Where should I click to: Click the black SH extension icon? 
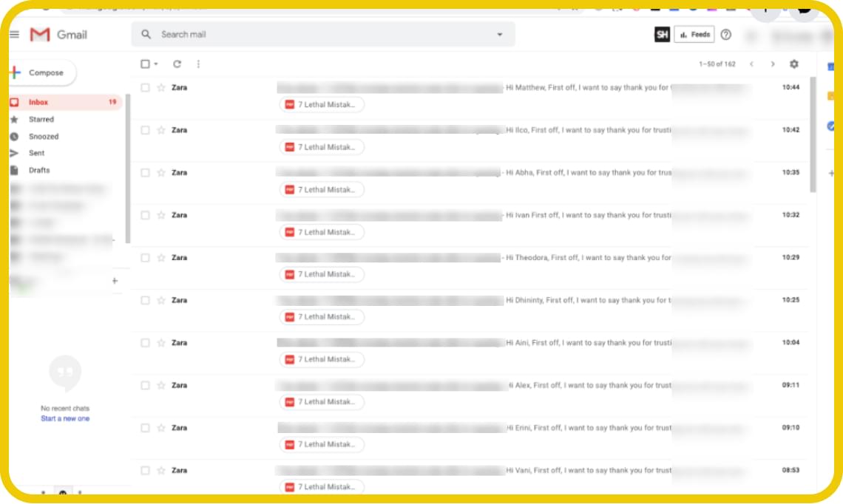coord(662,35)
